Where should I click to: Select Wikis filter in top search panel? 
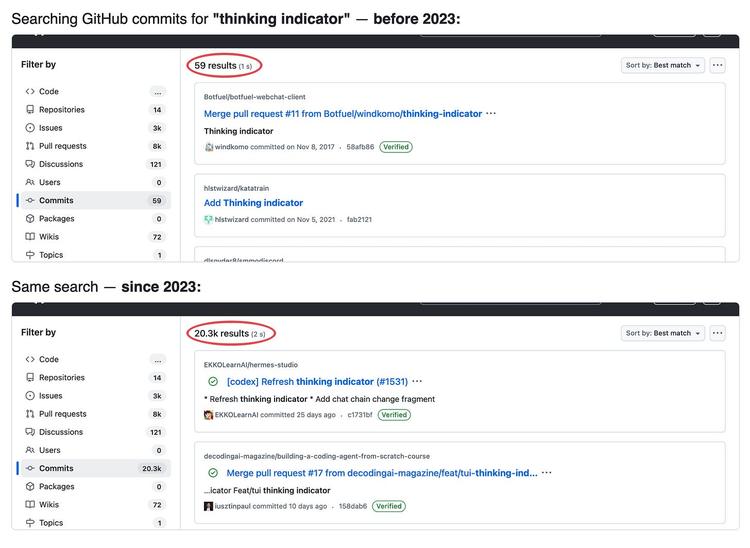[94, 237]
